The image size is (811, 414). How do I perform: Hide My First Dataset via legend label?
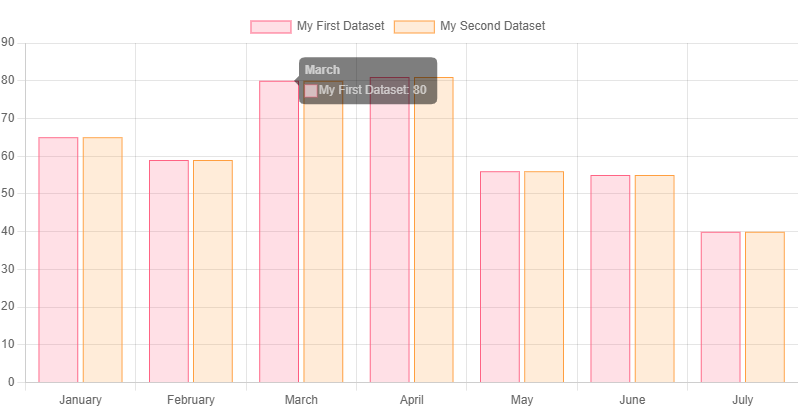click(340, 26)
